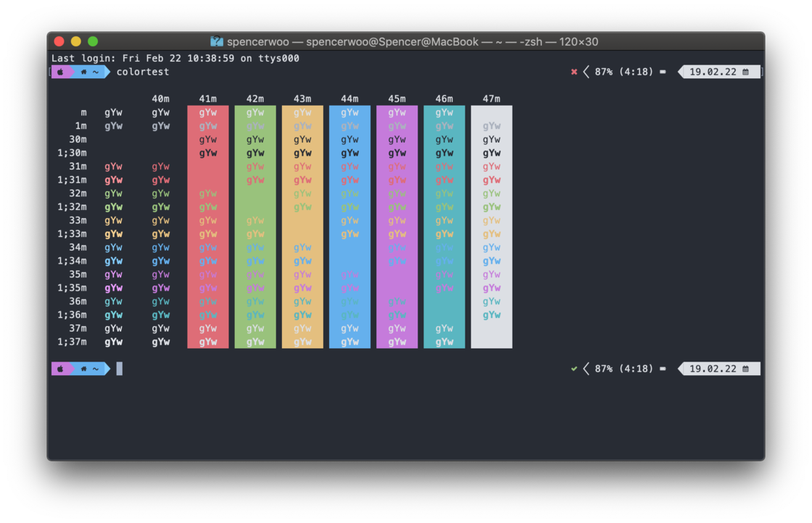Click the battery icon in the top status segment
Viewport: 812px width, 523px height.
(662, 72)
